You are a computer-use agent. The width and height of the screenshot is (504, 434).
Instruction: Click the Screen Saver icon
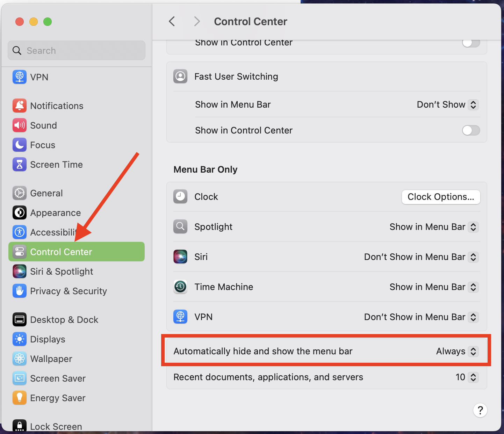pyautogui.click(x=20, y=378)
